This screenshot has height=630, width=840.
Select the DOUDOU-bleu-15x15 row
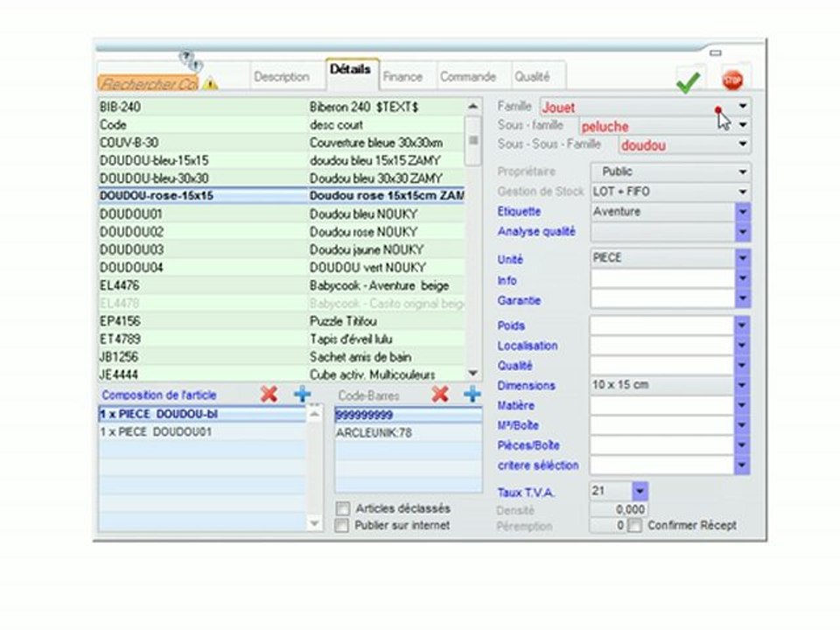(282, 160)
